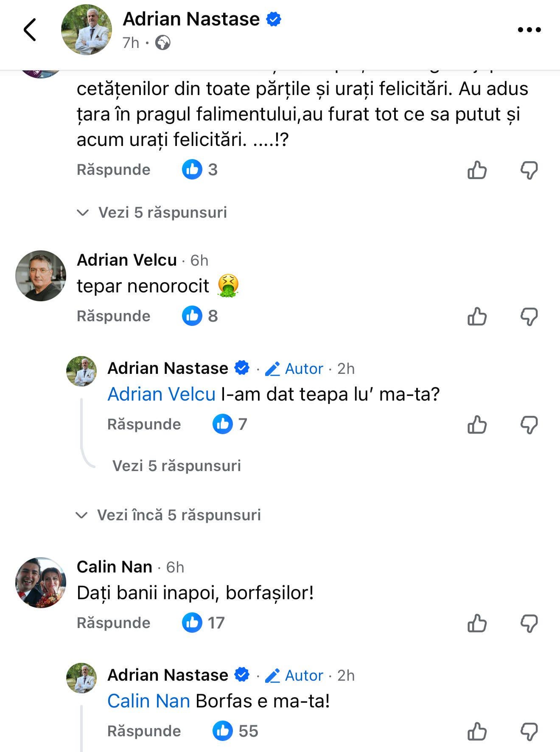
Task: Open the Calin Nan mention in the reply
Action: click(x=148, y=701)
